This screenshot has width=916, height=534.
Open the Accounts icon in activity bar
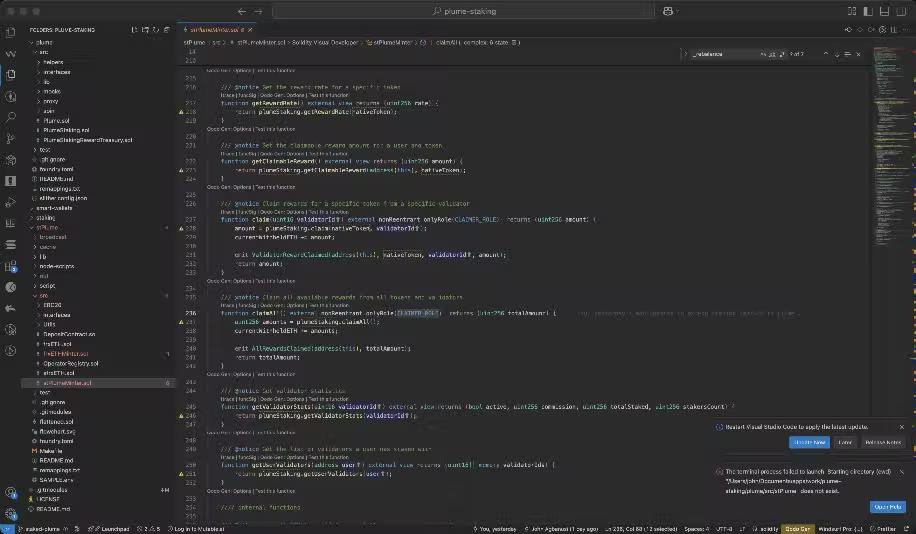[x=11, y=493]
